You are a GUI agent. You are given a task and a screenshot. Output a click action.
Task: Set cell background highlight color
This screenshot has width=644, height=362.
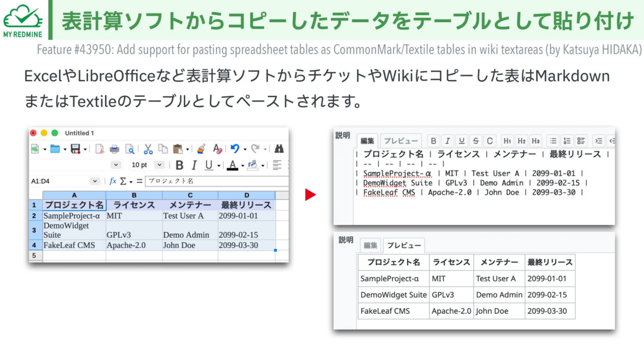click(252, 165)
